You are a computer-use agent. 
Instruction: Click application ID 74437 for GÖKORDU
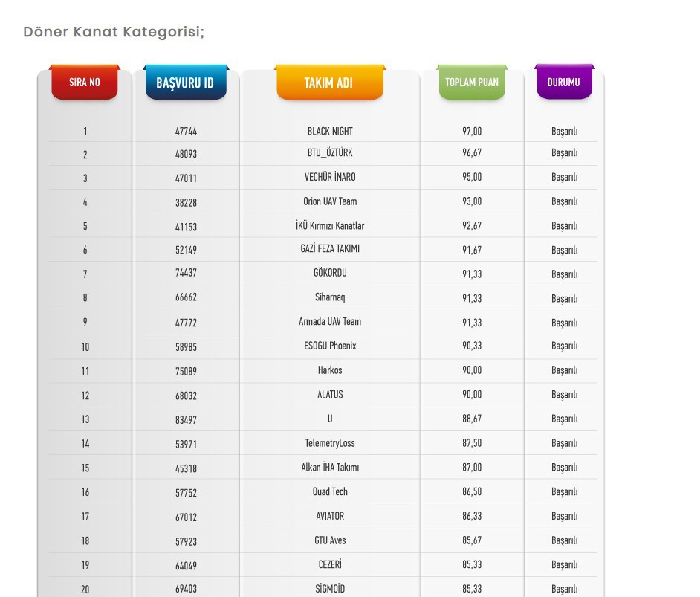click(x=186, y=273)
